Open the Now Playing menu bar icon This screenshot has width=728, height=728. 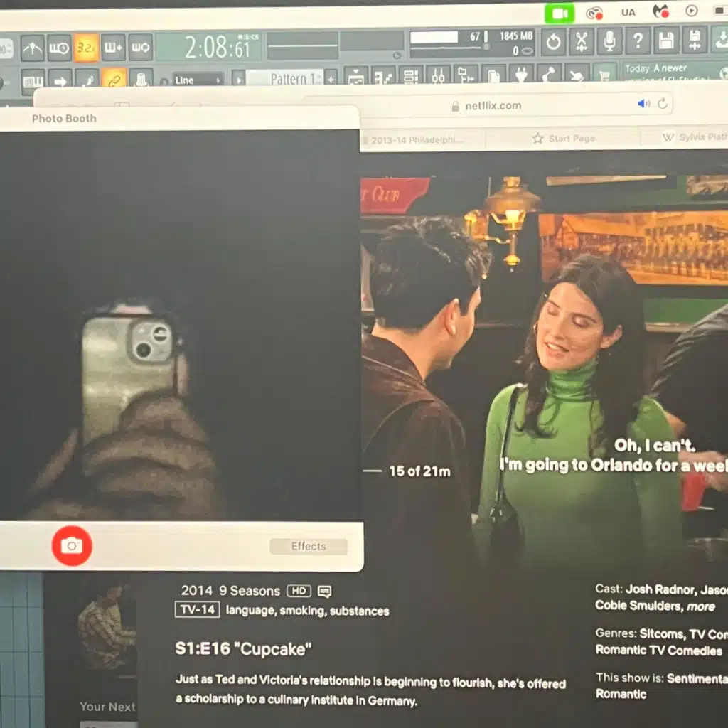[x=691, y=11]
